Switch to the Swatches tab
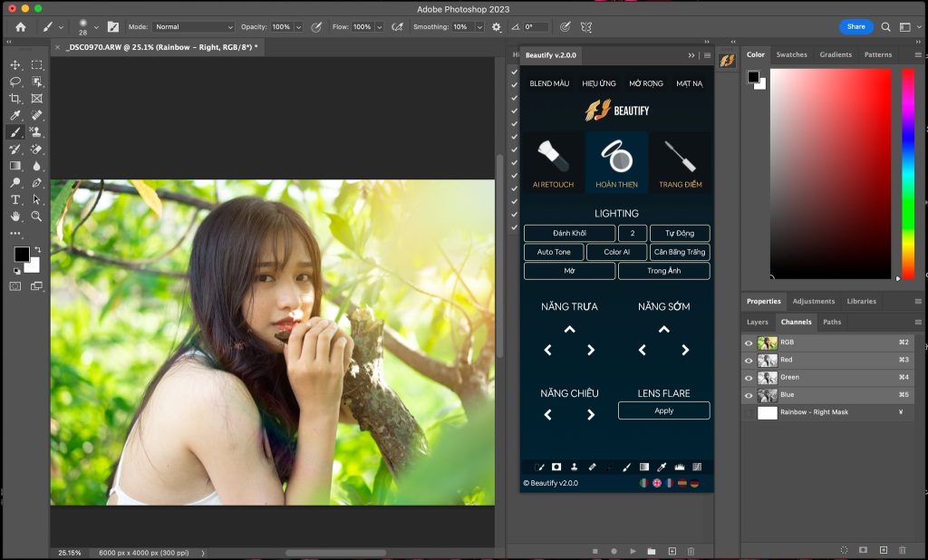Screen dimensions: 928x560 click(791, 54)
